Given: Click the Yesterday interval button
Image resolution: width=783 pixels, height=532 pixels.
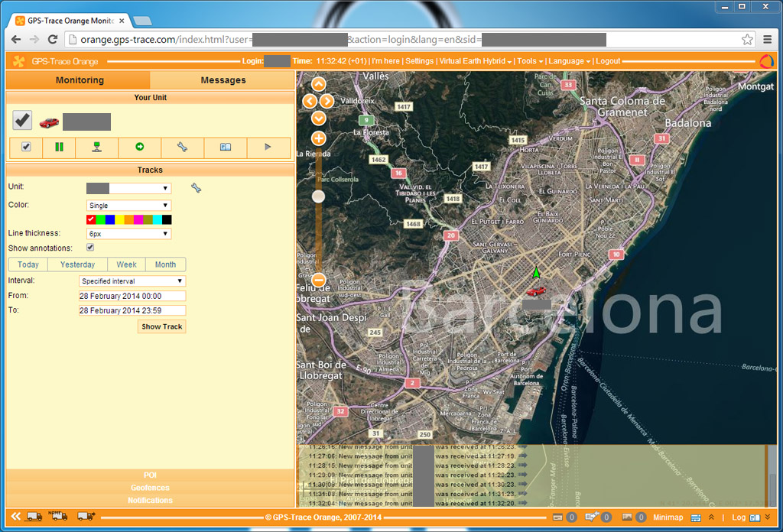Looking at the screenshot, I should (x=77, y=264).
